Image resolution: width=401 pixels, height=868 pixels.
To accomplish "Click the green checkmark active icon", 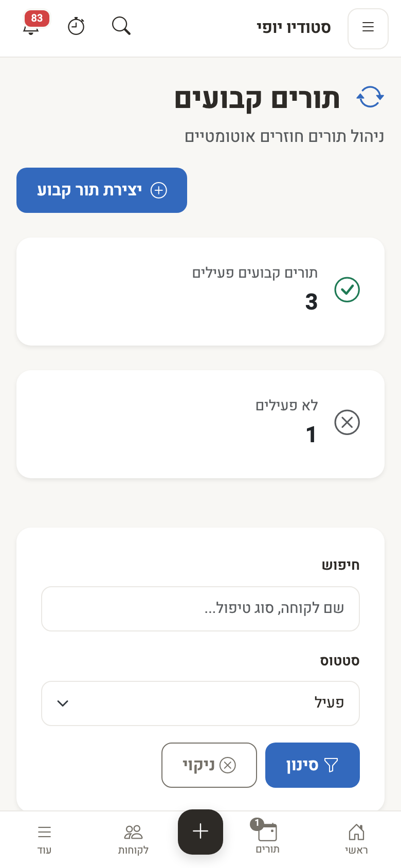I will 347,290.
